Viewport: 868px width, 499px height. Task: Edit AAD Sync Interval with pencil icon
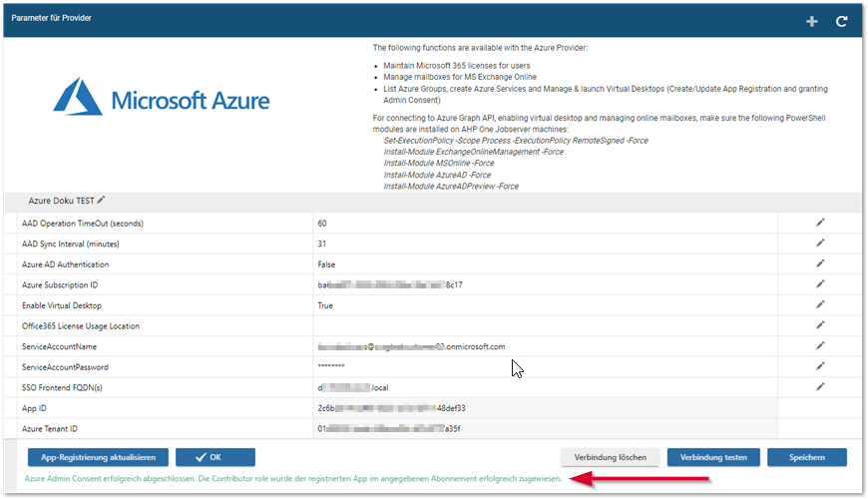820,244
